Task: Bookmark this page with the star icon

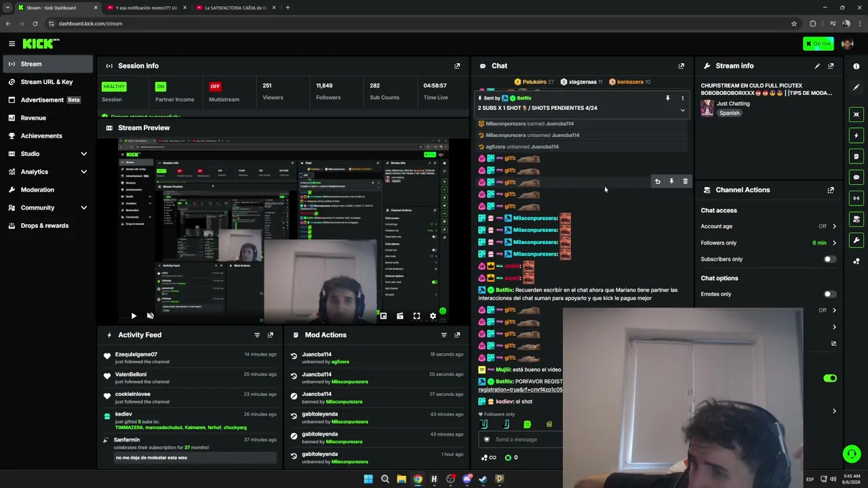Action: [x=794, y=24]
